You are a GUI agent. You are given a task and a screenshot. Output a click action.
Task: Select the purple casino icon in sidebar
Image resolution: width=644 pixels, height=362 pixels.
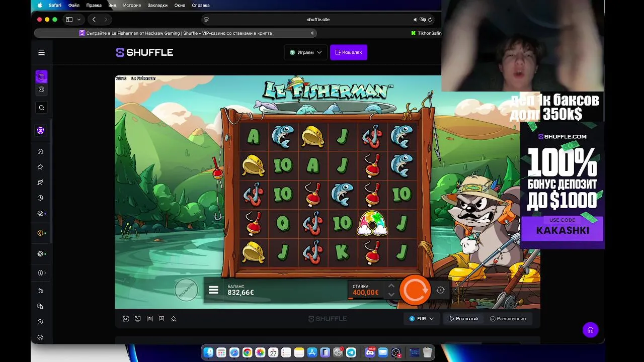click(41, 77)
